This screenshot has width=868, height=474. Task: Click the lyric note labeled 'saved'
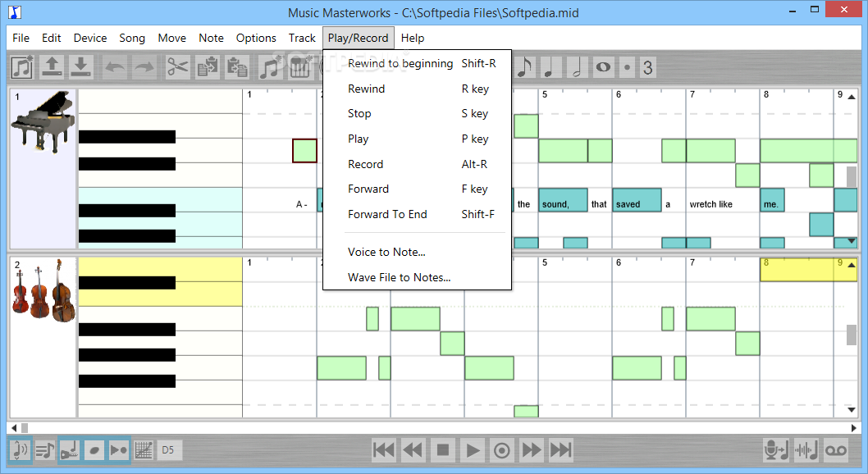pos(637,199)
